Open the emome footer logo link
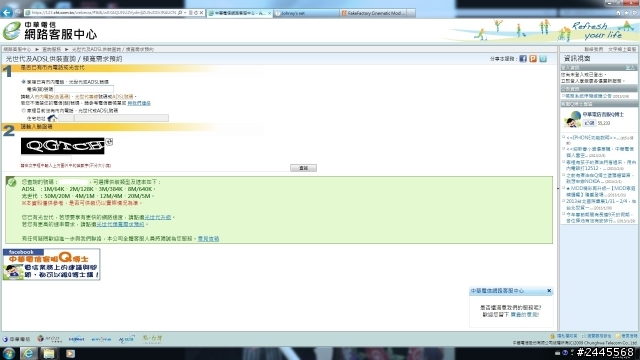640x360 pixels. (101, 339)
